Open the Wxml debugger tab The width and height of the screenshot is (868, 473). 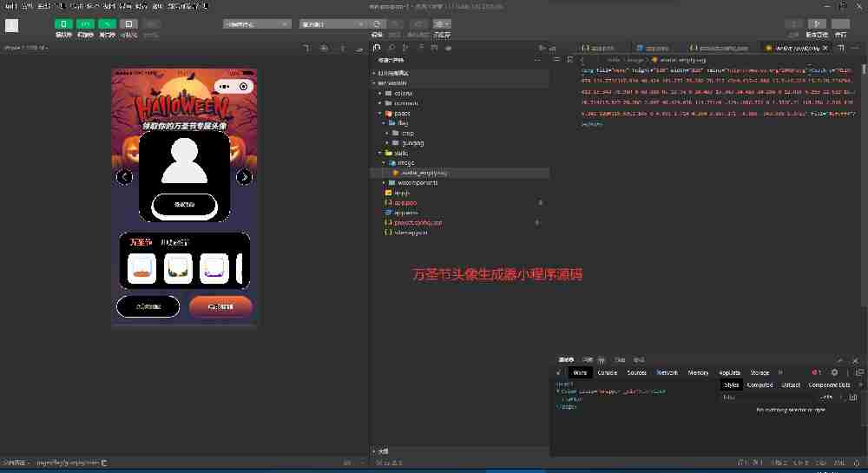pos(579,372)
